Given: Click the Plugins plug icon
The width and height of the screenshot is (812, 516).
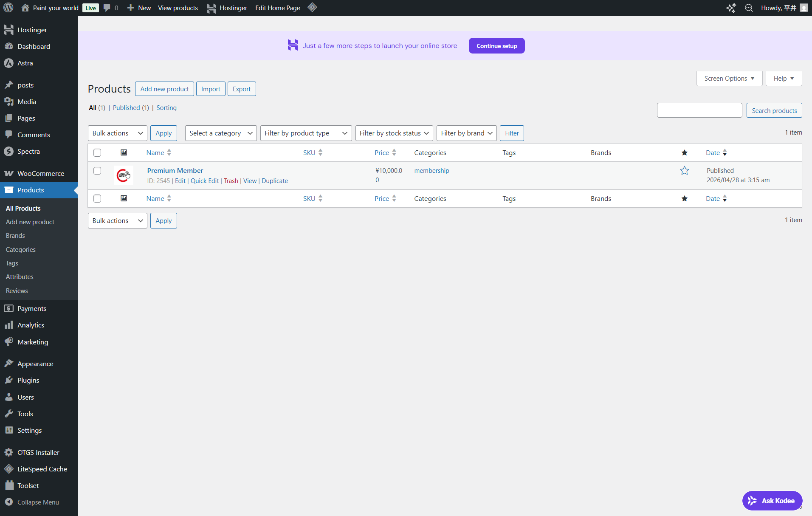Looking at the screenshot, I should click(x=8, y=380).
